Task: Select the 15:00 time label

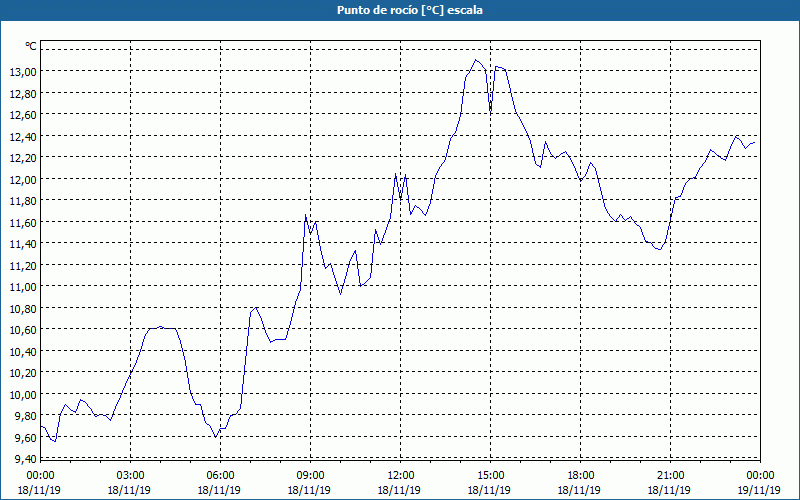Action: click(x=490, y=476)
